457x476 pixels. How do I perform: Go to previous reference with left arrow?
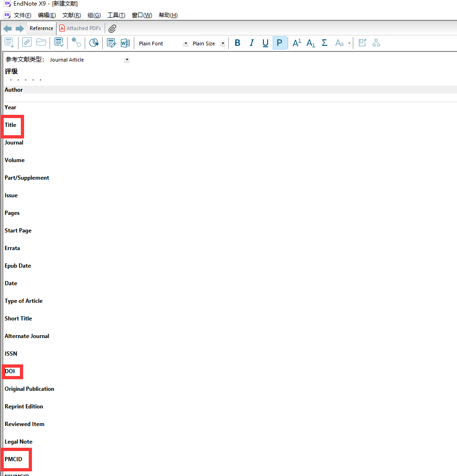pos(7,29)
